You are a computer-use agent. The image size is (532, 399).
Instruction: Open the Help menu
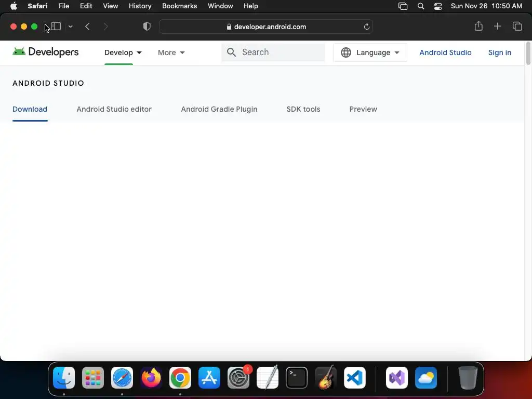[x=251, y=6]
